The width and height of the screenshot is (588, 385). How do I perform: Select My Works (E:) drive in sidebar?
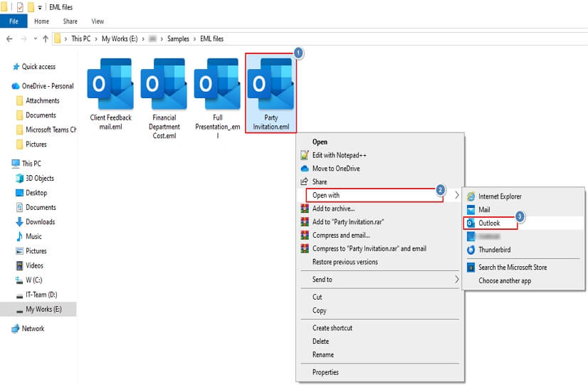tap(43, 310)
